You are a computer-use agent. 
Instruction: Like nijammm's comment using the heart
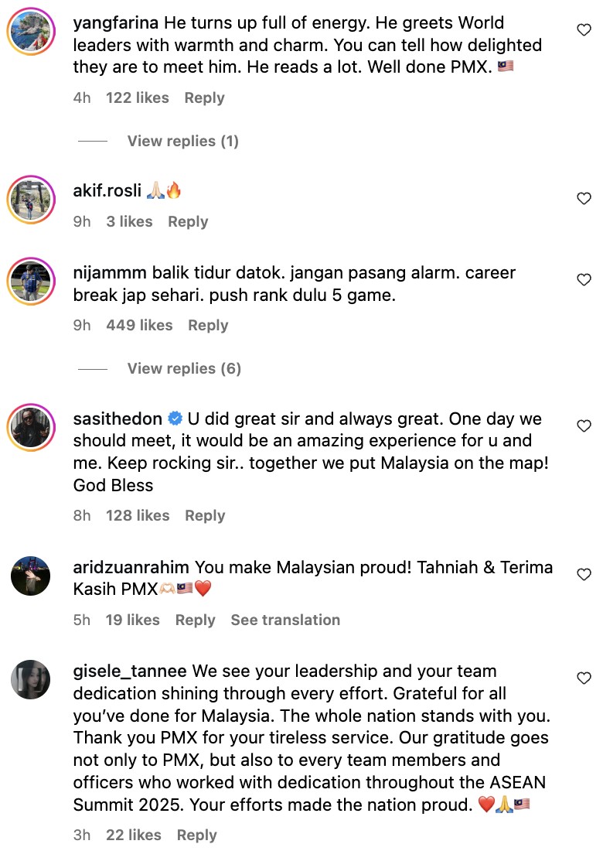584,279
